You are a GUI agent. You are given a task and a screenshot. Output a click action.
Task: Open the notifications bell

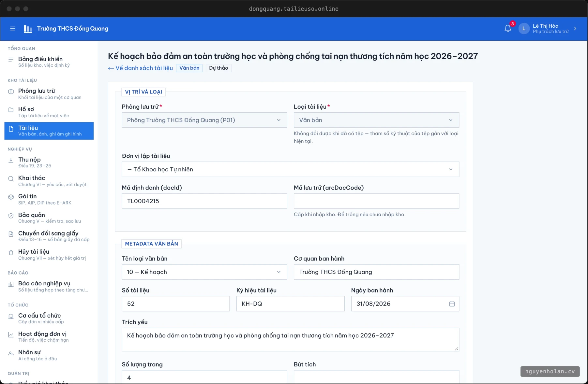(508, 29)
